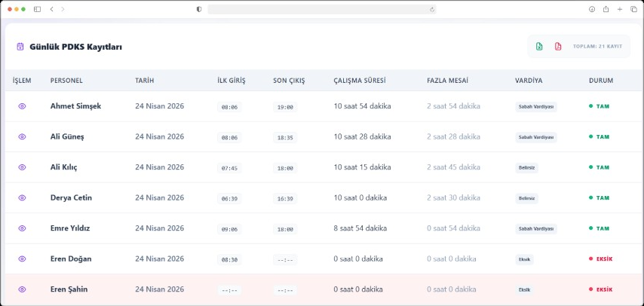Screen dimensions: 644x306
Task: Select the name Emre Yıldız
Action: pos(70,228)
